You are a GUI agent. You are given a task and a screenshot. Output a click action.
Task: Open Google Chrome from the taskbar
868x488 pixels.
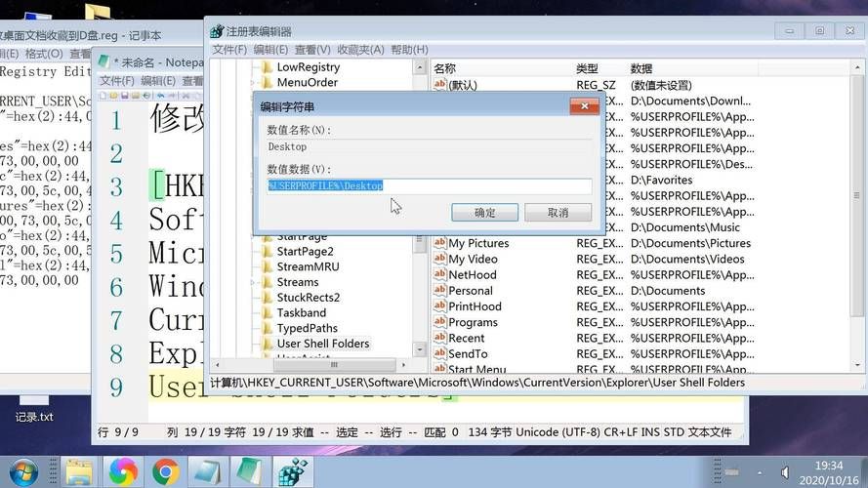pyautogui.click(x=165, y=471)
